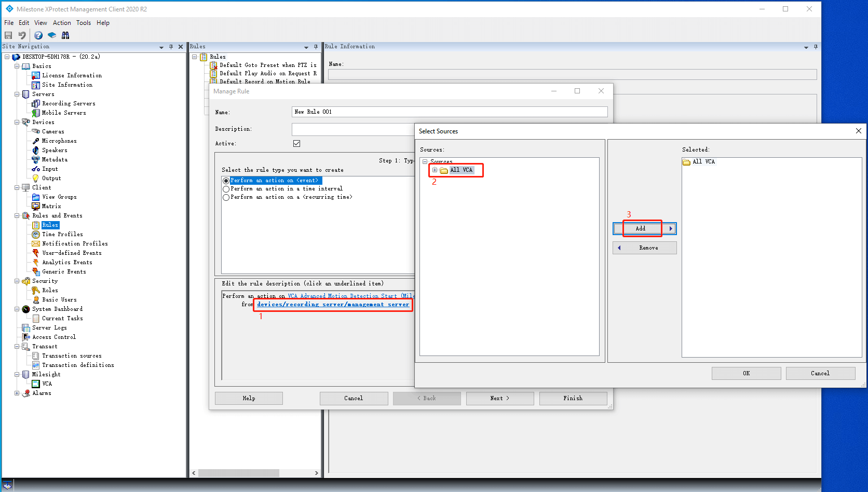This screenshot has width=868, height=492.
Task: Click Finish in Manage Rule dialog
Action: coord(573,398)
